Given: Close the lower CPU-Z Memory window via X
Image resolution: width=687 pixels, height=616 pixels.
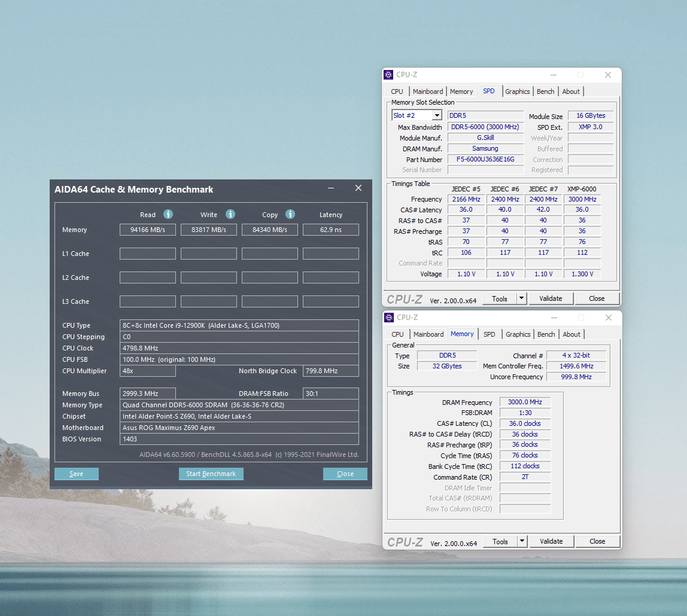Looking at the screenshot, I should pos(609,318).
